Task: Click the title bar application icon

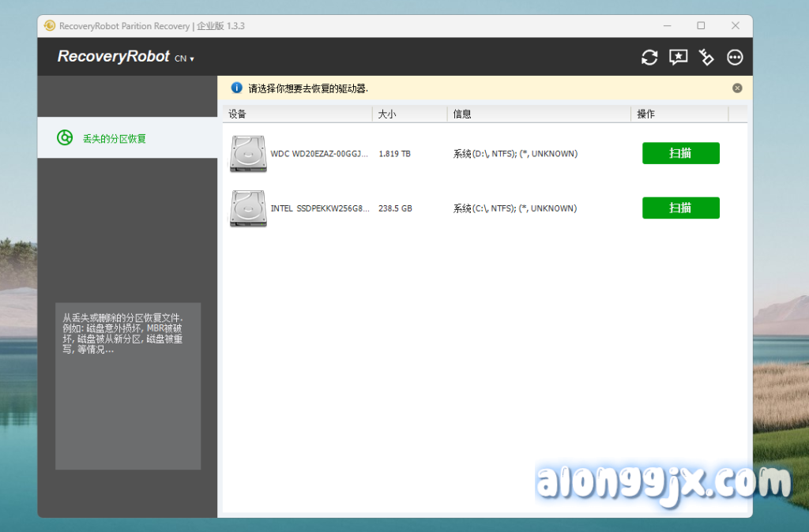Action: pyautogui.click(x=50, y=26)
